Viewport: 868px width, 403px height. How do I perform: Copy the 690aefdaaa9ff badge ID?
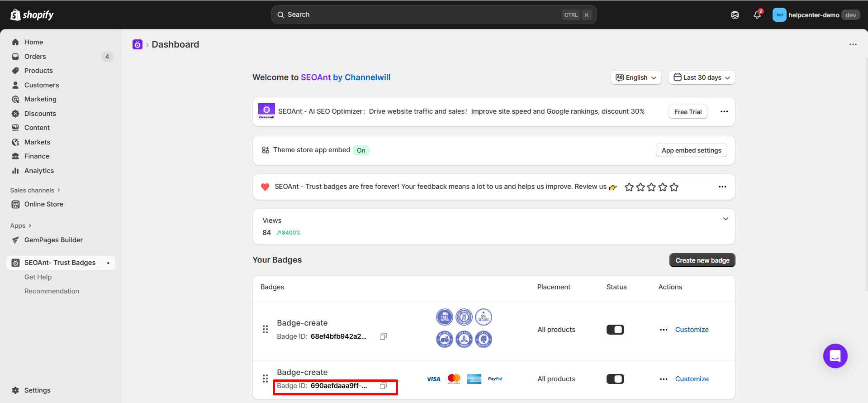[383, 386]
